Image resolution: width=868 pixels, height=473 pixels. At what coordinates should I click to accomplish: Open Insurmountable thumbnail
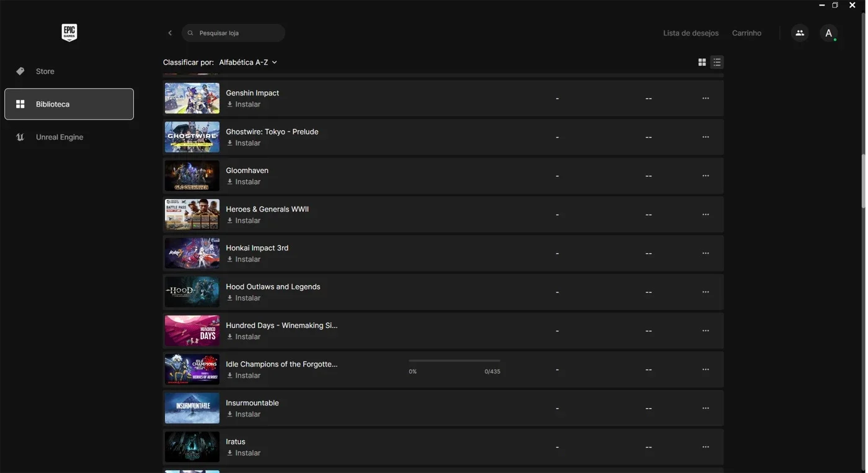pyautogui.click(x=192, y=408)
